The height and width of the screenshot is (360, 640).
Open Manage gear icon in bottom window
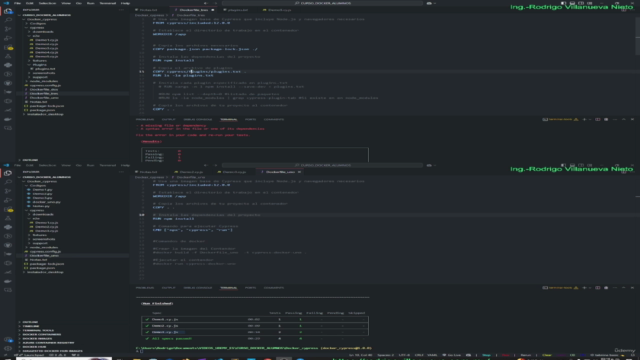8,349
